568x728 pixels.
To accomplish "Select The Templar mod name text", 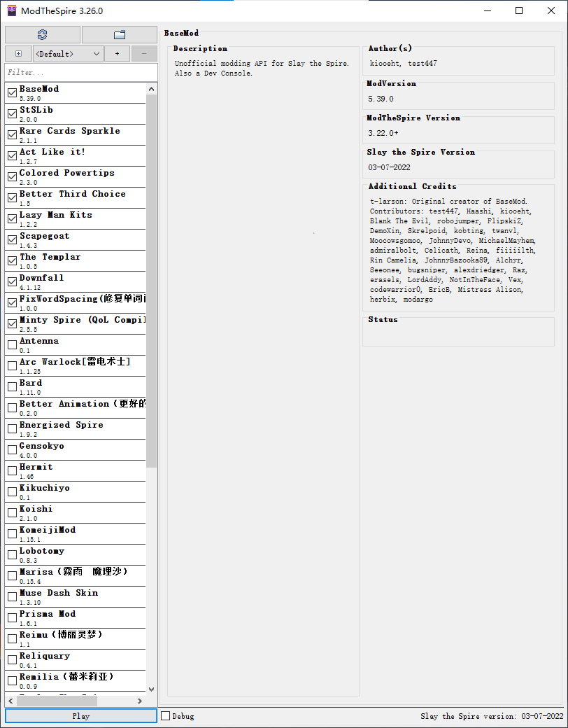I will 50,257.
